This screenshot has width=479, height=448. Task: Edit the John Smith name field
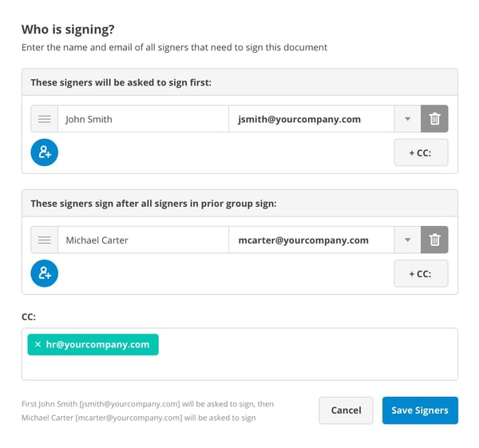click(x=144, y=119)
